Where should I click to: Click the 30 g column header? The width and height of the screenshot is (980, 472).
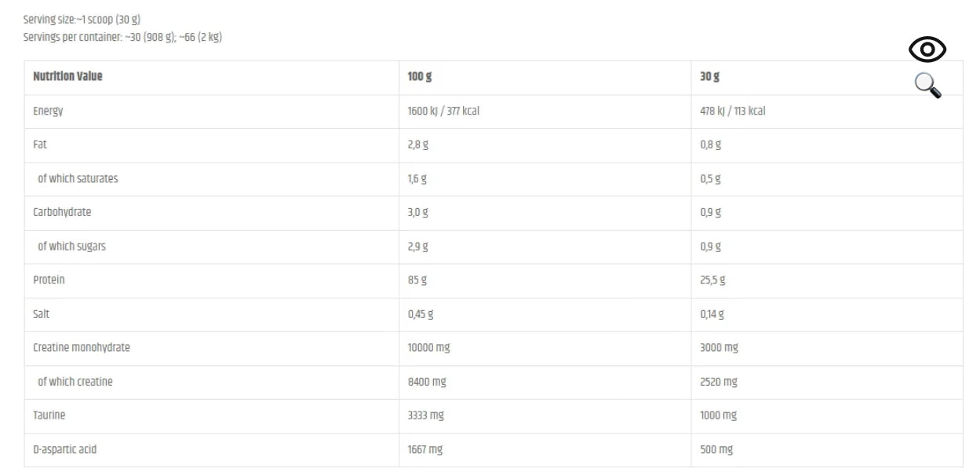tap(709, 77)
